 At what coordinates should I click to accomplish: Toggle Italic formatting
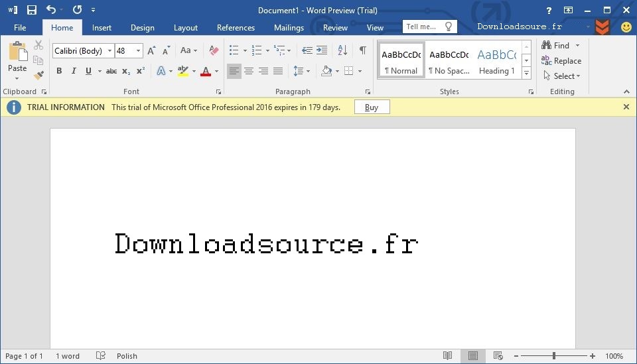click(x=74, y=71)
